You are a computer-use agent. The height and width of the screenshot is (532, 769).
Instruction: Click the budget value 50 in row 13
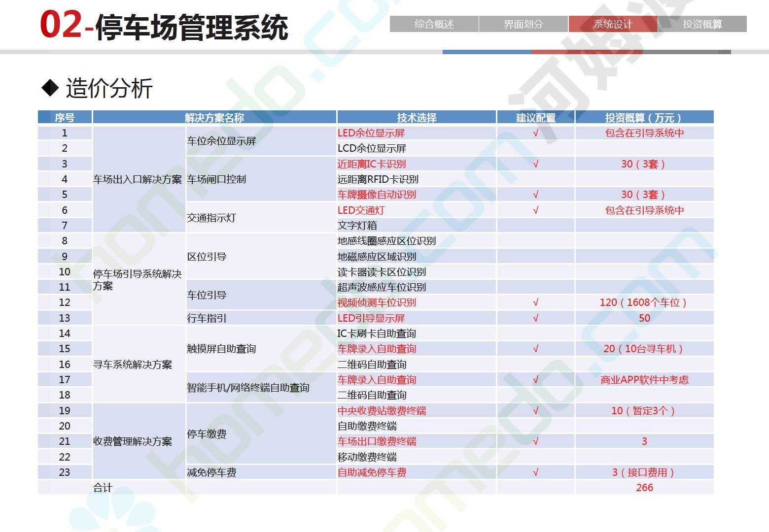644,318
